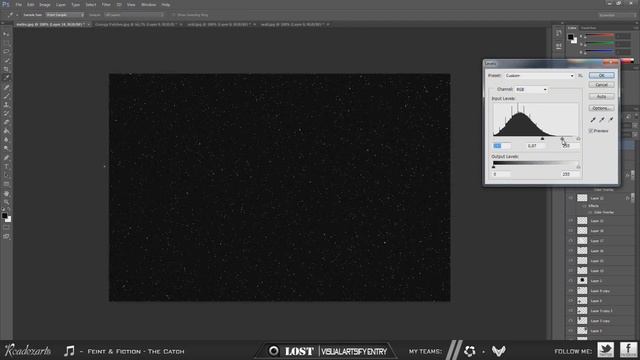
Task: Click the Options button in Levels
Action: [601, 108]
